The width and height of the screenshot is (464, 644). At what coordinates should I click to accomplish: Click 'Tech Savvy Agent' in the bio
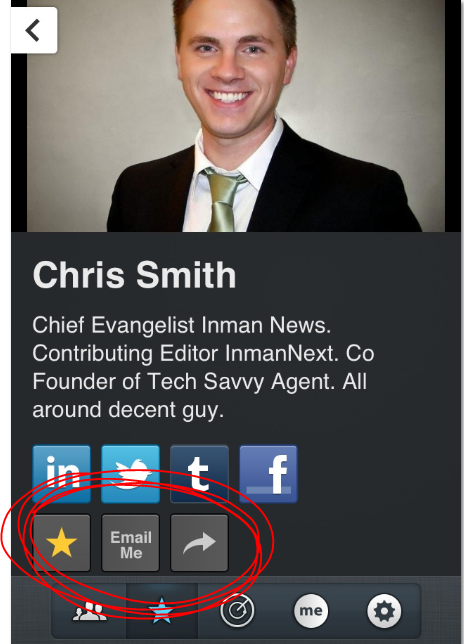tap(241, 382)
